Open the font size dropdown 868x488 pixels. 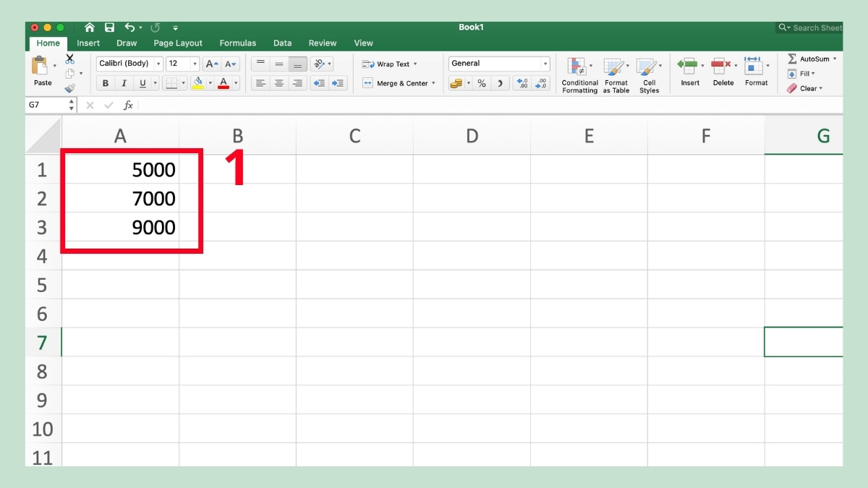(x=194, y=63)
